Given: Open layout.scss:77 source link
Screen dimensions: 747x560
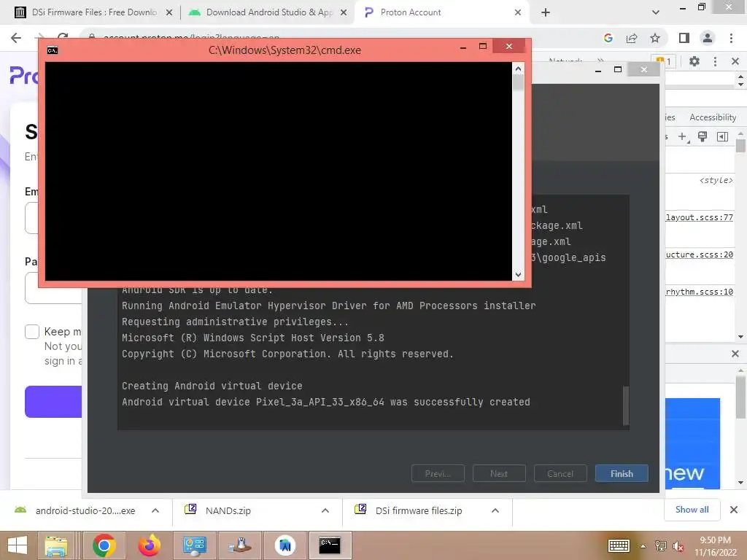Looking at the screenshot, I should pos(700,217).
